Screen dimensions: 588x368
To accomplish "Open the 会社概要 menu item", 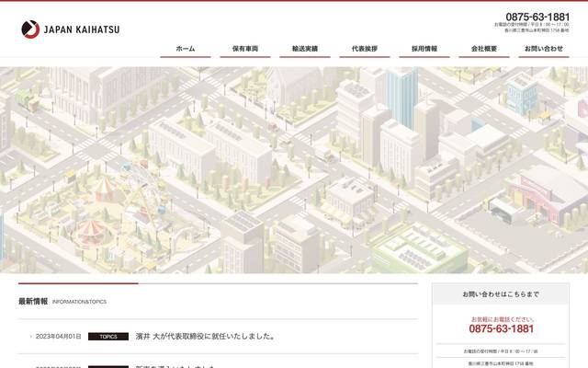I will [484, 49].
